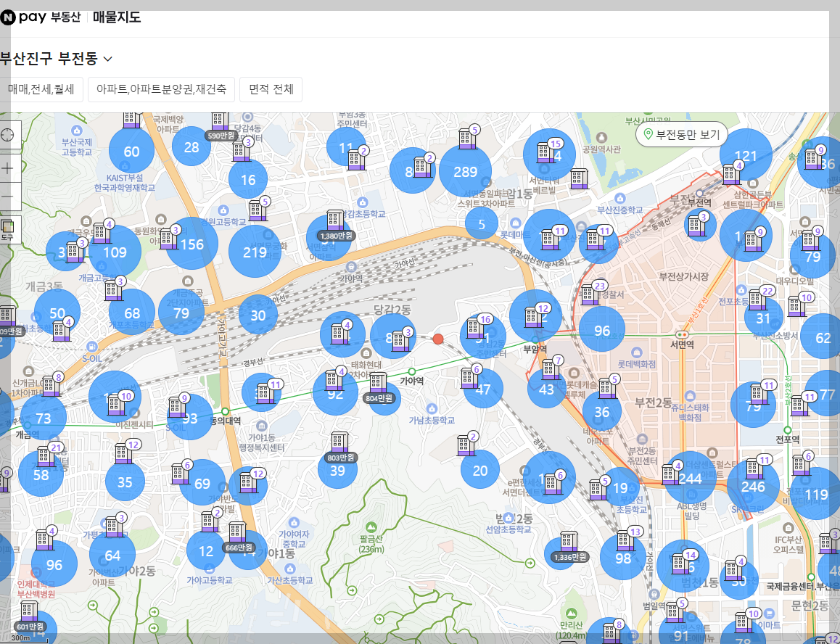Click the 팔금산 (236m) mountain label

(x=371, y=543)
